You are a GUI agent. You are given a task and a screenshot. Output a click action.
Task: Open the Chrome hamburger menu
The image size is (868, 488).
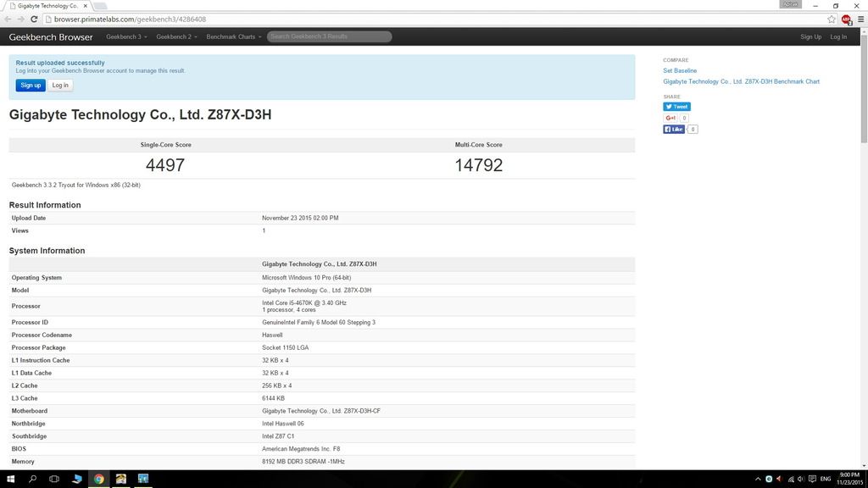(x=861, y=19)
